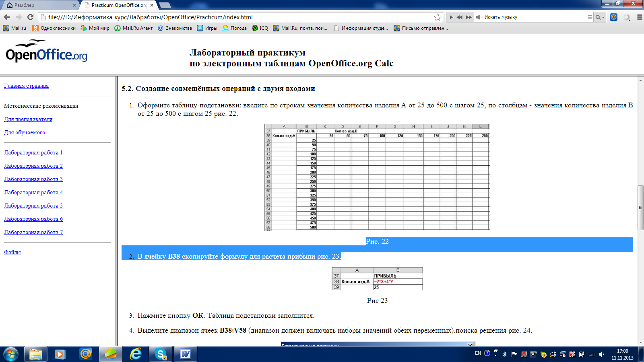Open the Мой мир bookmark

[x=95, y=28]
